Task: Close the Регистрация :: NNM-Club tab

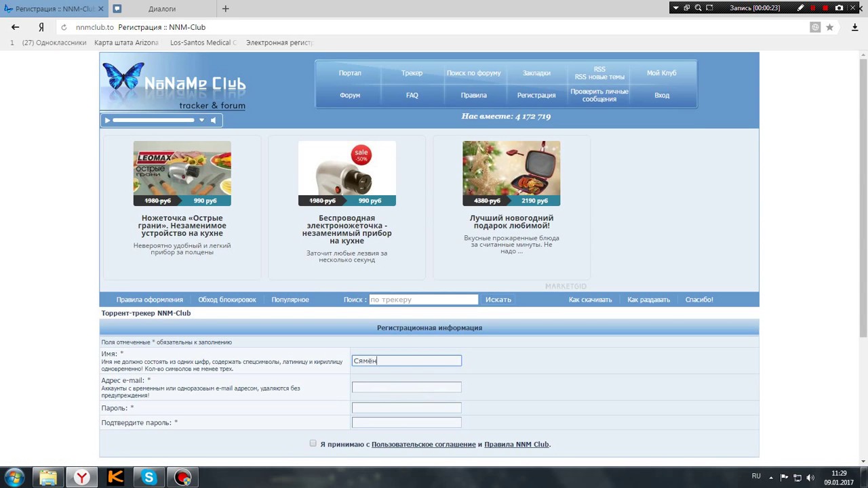Action: tap(101, 9)
